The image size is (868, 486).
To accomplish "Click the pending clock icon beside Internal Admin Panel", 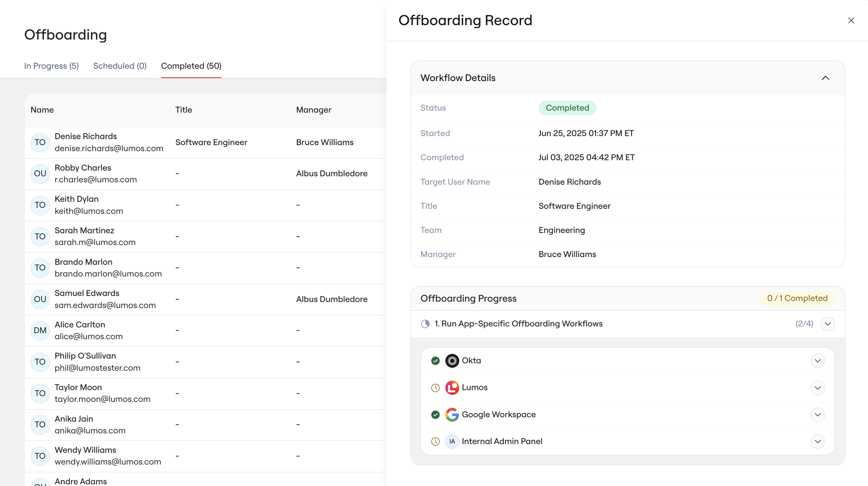I will [x=435, y=441].
